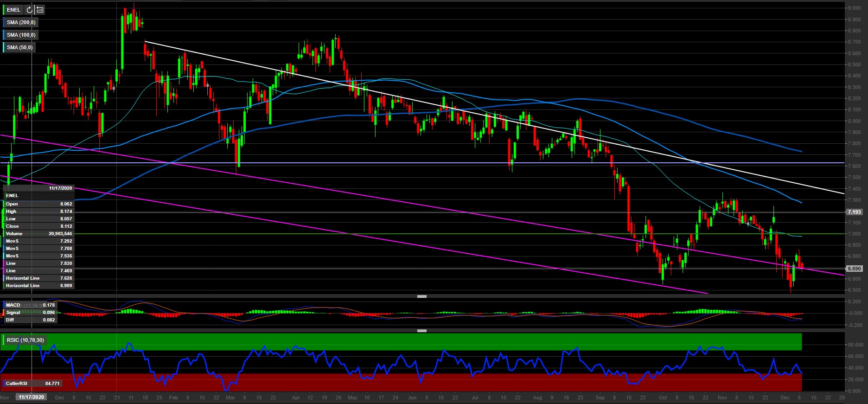Select the ENEL symbol label

pyautogui.click(x=13, y=10)
